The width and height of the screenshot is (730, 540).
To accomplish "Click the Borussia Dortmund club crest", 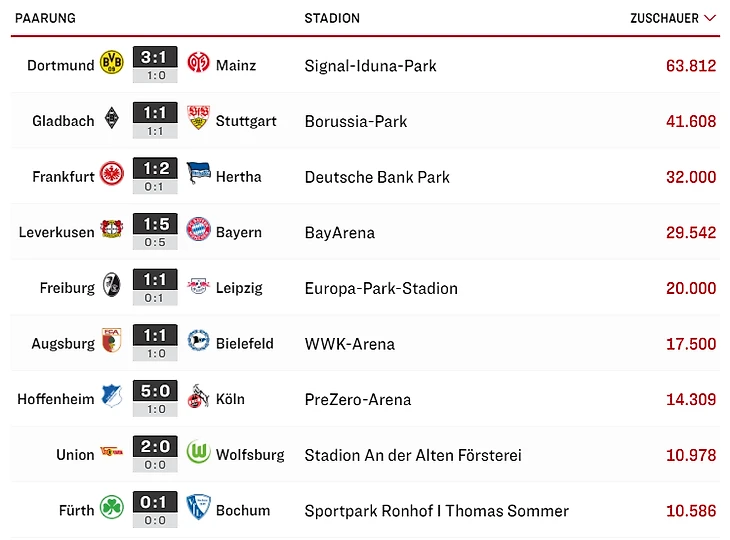I will pos(111,65).
